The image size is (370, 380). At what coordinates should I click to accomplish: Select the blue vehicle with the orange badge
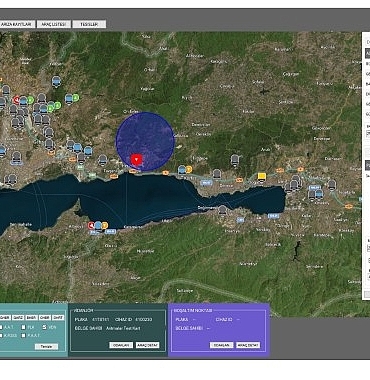182,170
